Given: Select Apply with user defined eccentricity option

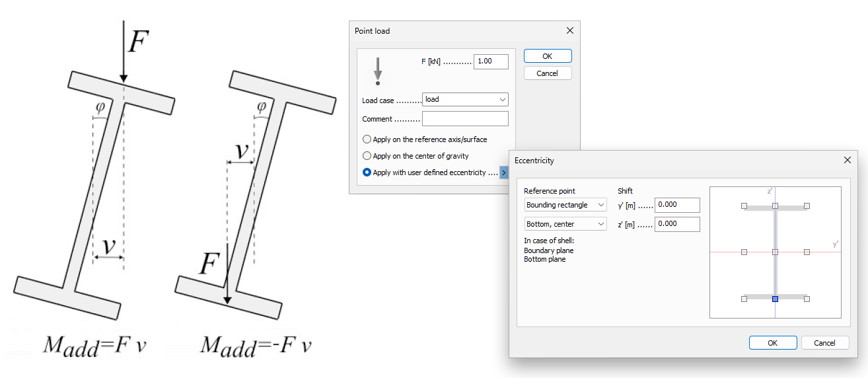Looking at the screenshot, I should pyautogui.click(x=367, y=172).
